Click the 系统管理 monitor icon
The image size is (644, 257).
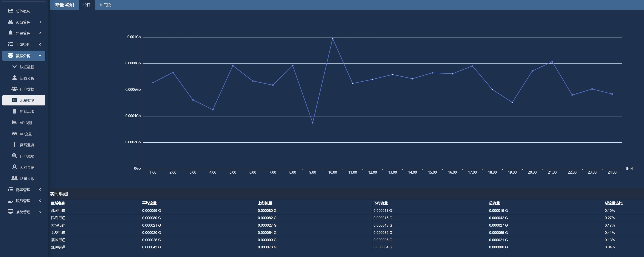10,211
